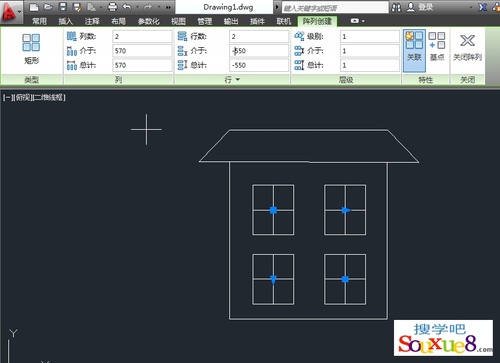Click the top-right window's blue arrow grip
Screen dimensions: 500x363
pos(346,210)
